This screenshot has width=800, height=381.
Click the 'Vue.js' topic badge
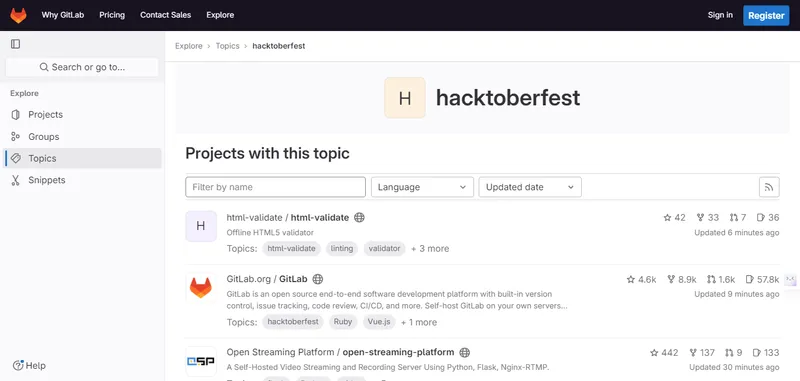(x=380, y=322)
